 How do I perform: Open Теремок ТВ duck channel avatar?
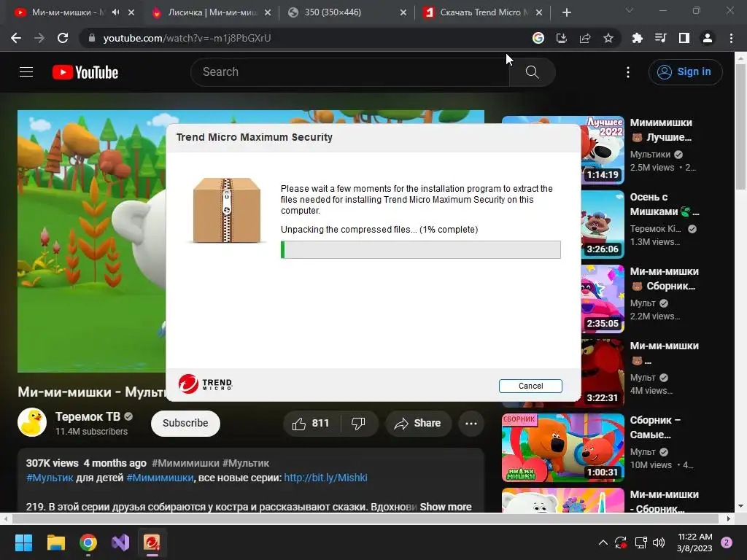(x=32, y=422)
